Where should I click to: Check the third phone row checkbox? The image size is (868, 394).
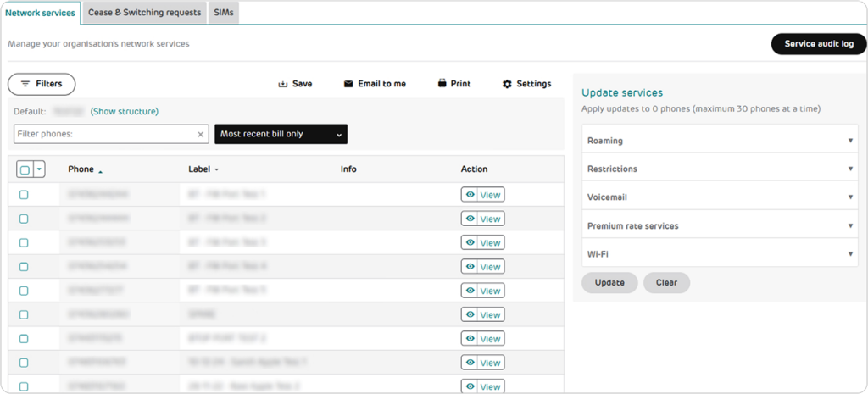tap(24, 242)
